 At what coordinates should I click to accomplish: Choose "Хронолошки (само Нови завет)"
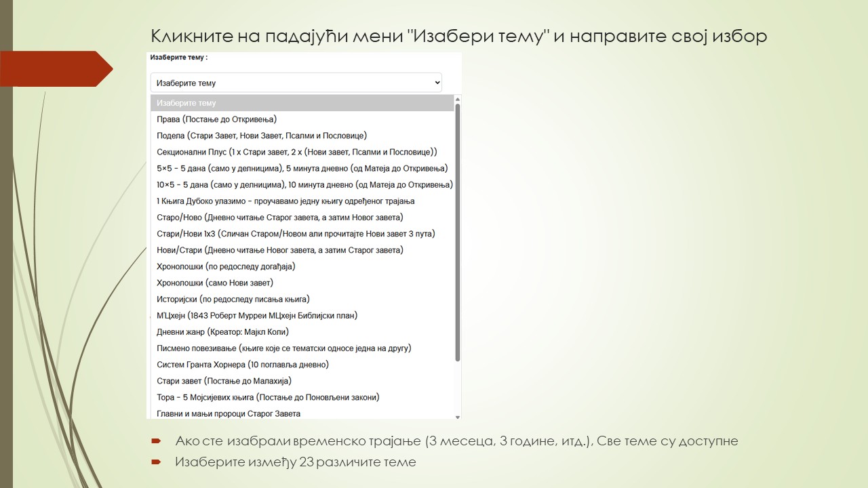[215, 283]
